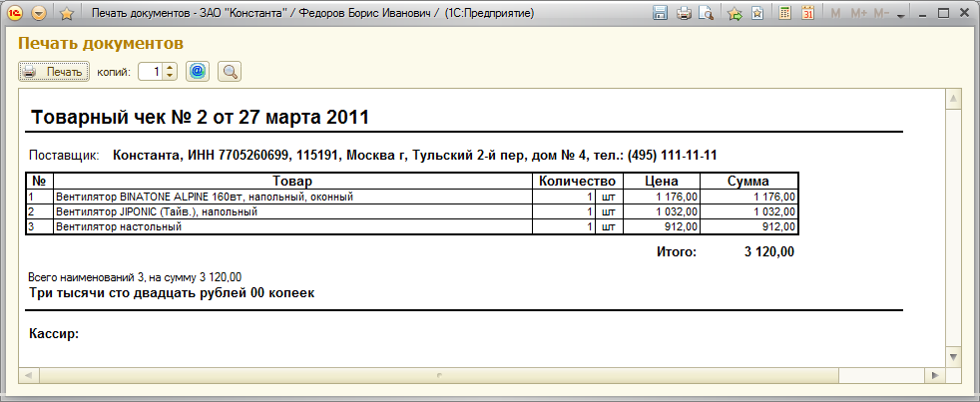Click the Товарный чек № 2 heading

coord(200,117)
